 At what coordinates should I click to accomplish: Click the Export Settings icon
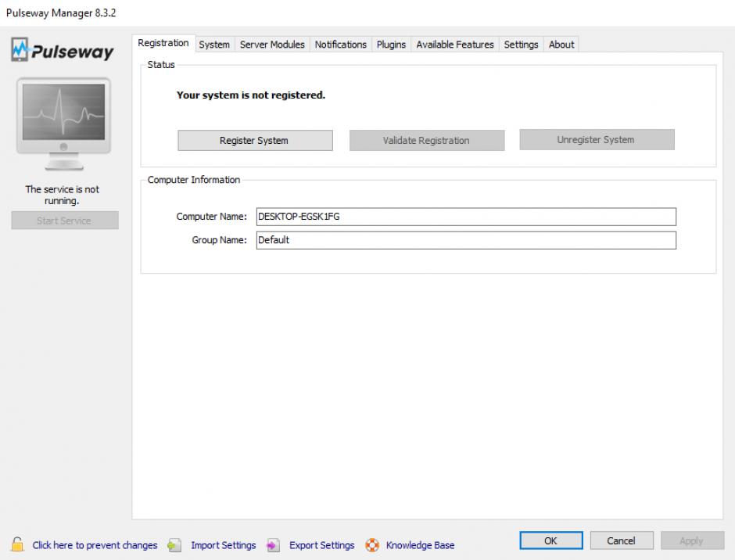273,545
